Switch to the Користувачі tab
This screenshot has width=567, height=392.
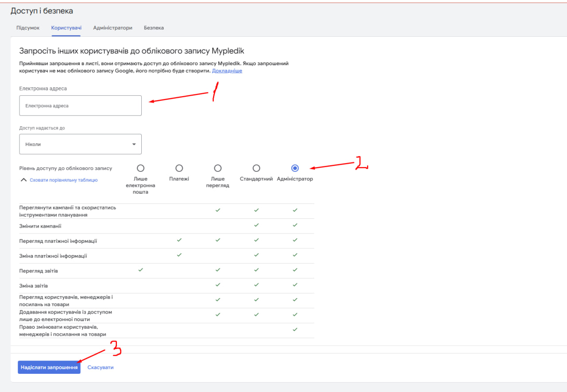(x=66, y=28)
